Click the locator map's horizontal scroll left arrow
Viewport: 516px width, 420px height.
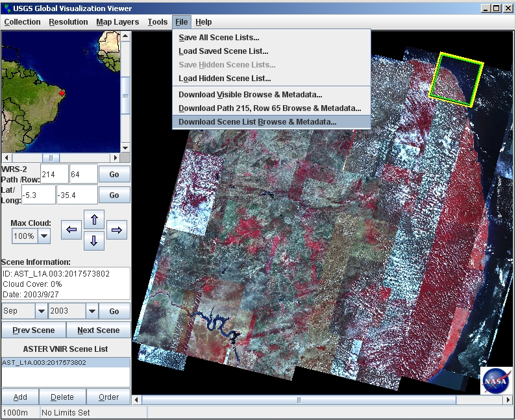point(6,158)
